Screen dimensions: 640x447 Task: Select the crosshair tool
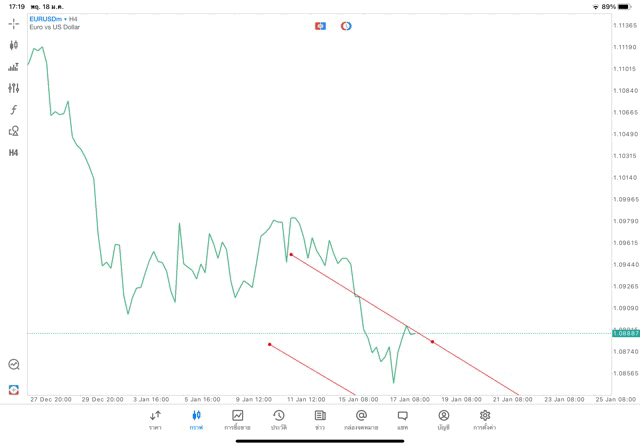click(x=14, y=23)
